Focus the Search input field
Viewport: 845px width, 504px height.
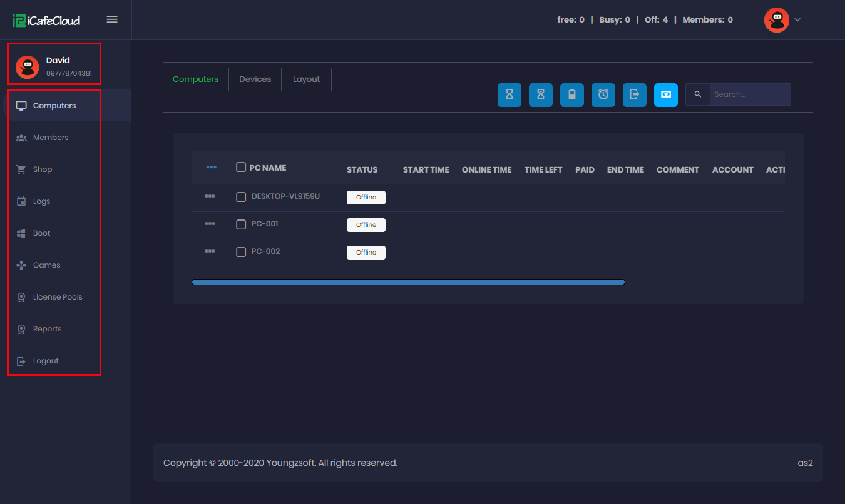tap(749, 94)
